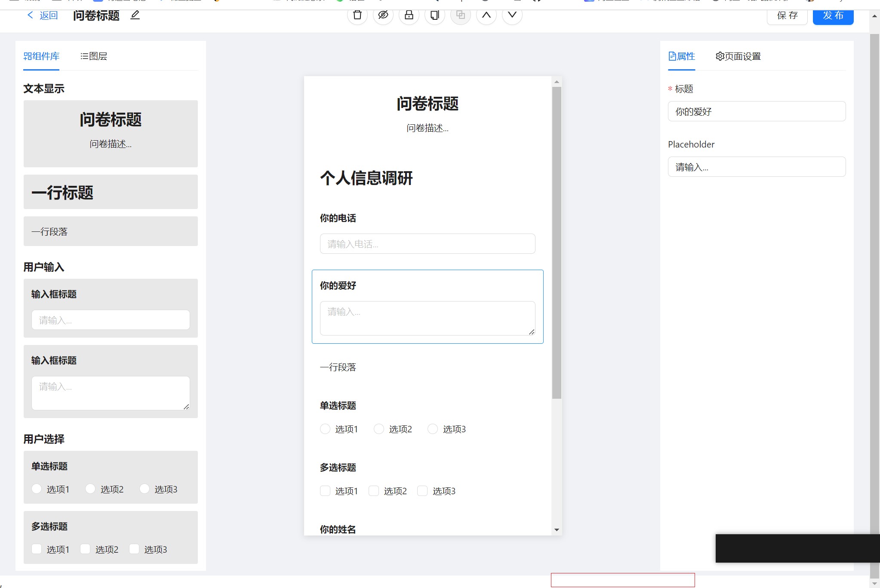Move component down with down arrow
Image resolution: width=880 pixels, height=588 pixels.
pos(512,15)
